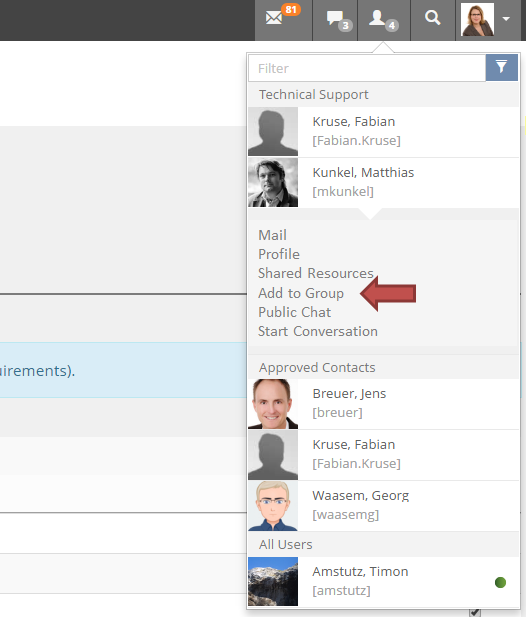Click the magnifier search icon in header

click(x=432, y=18)
